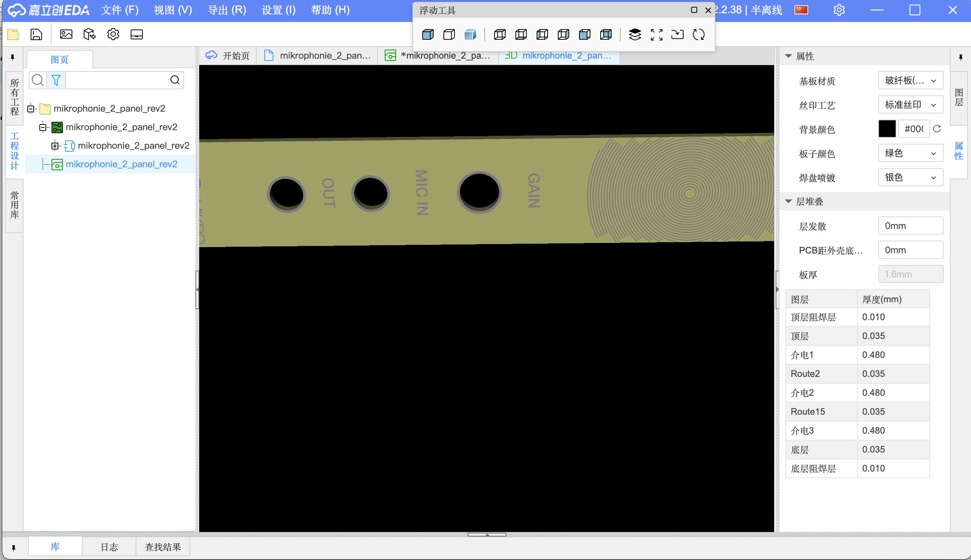The image size is (971, 560).
Task: Open the 日志 tab at bottom
Action: pyautogui.click(x=109, y=546)
